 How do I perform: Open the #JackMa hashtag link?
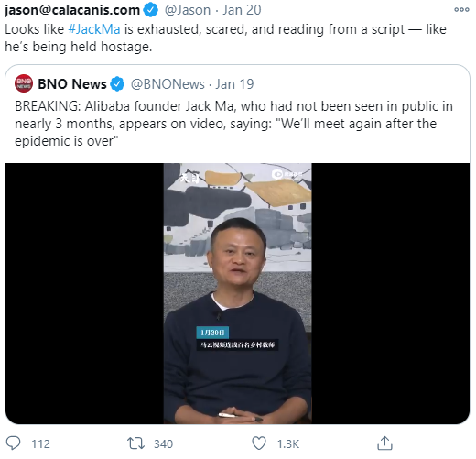(94, 29)
